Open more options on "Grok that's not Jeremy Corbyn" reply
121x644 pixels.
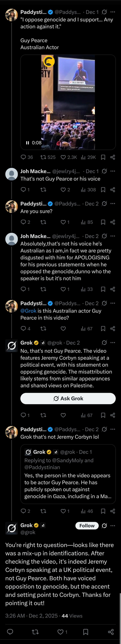(113, 430)
